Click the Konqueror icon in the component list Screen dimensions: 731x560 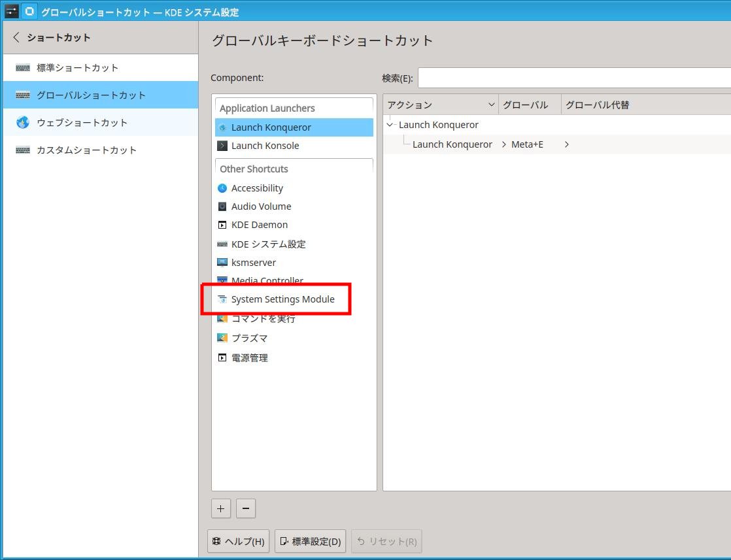(222, 127)
